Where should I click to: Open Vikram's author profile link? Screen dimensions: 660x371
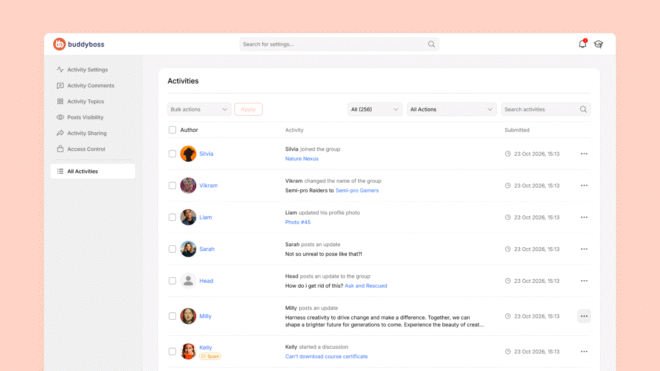[x=208, y=185]
